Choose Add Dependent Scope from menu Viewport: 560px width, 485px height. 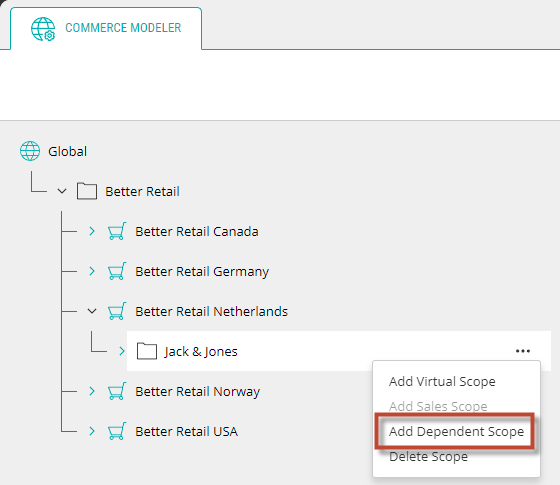click(x=456, y=431)
